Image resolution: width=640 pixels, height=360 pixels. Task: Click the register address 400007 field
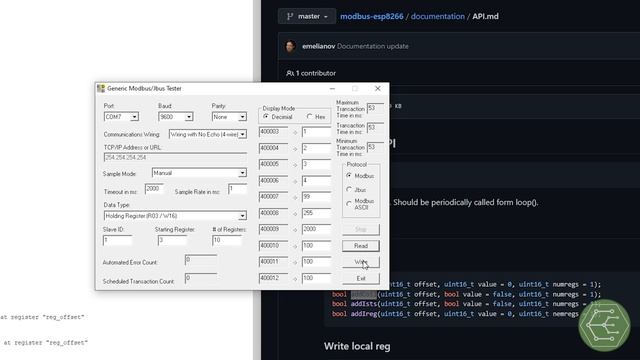273,197
